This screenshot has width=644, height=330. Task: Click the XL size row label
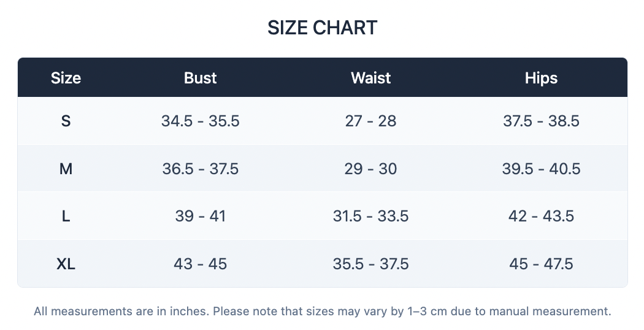tap(66, 263)
